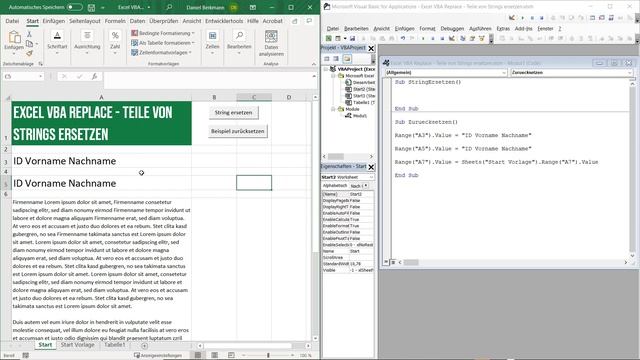The width and height of the screenshot is (640, 360).
Task: Click the Copy icon in Zwischenablage group
Action: tap(29, 44)
